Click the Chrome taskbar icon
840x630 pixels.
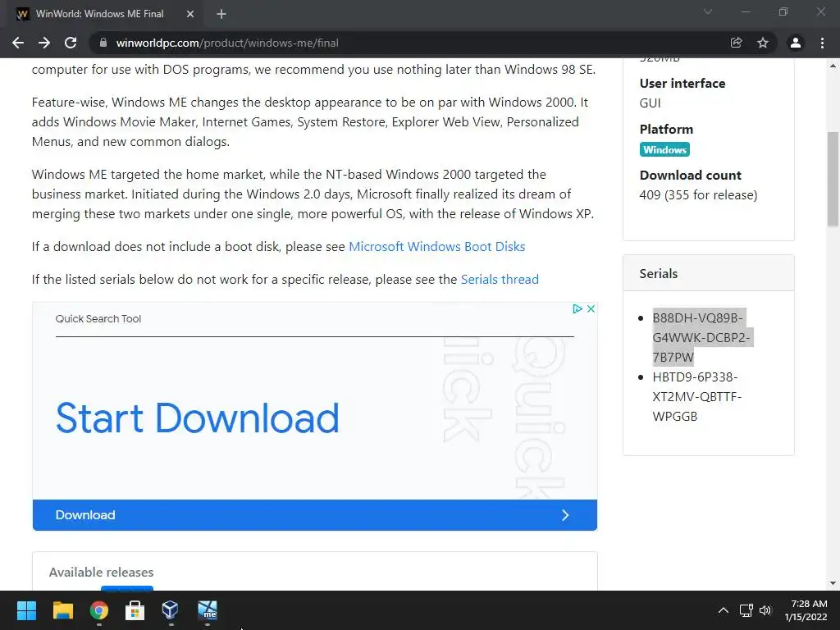coord(99,610)
